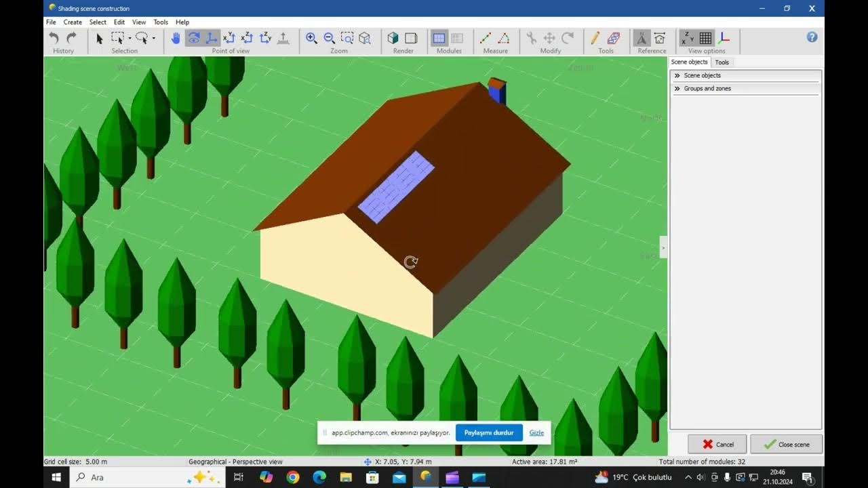Switch to XY plane view

point(229,39)
